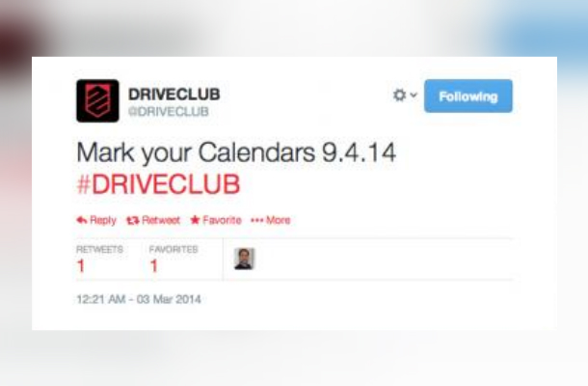The image size is (588, 386).
Task: Click the Reply text label
Action: click(103, 220)
